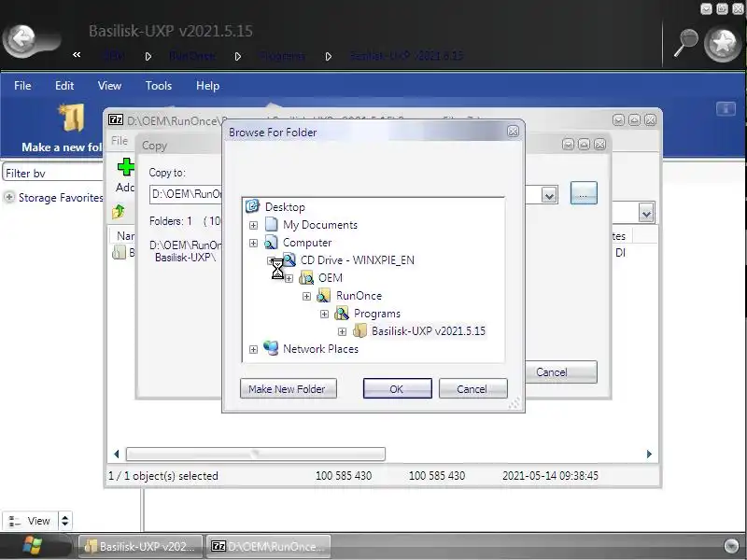The height and width of the screenshot is (560, 747).
Task: Click the Name column header in 7-Zip
Action: pos(123,236)
